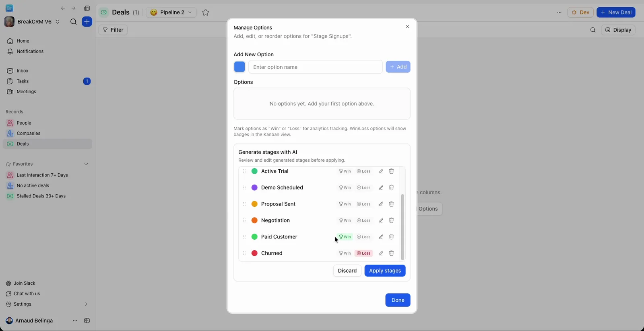This screenshot has width=644, height=331.
Task: Open the blue color swatch for new option
Action: coord(239,67)
